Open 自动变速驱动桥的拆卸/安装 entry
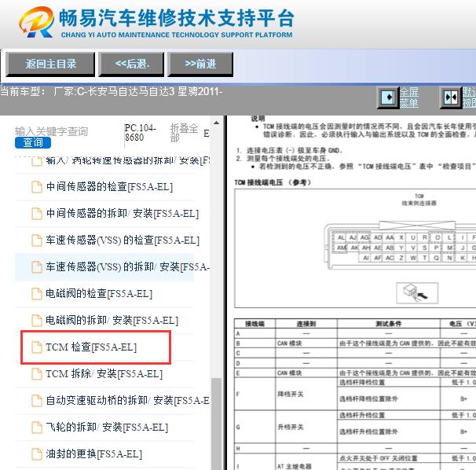The width and height of the screenshot is (476, 470). (x=127, y=400)
